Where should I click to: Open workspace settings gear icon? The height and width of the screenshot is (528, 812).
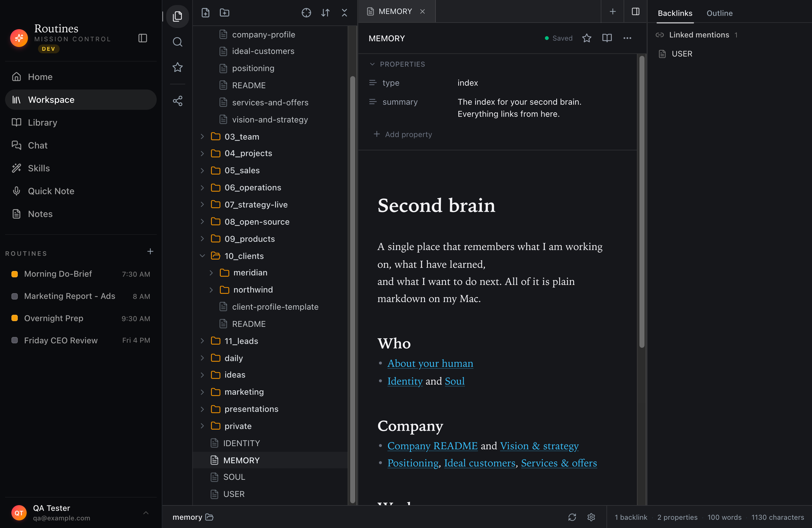click(x=591, y=517)
